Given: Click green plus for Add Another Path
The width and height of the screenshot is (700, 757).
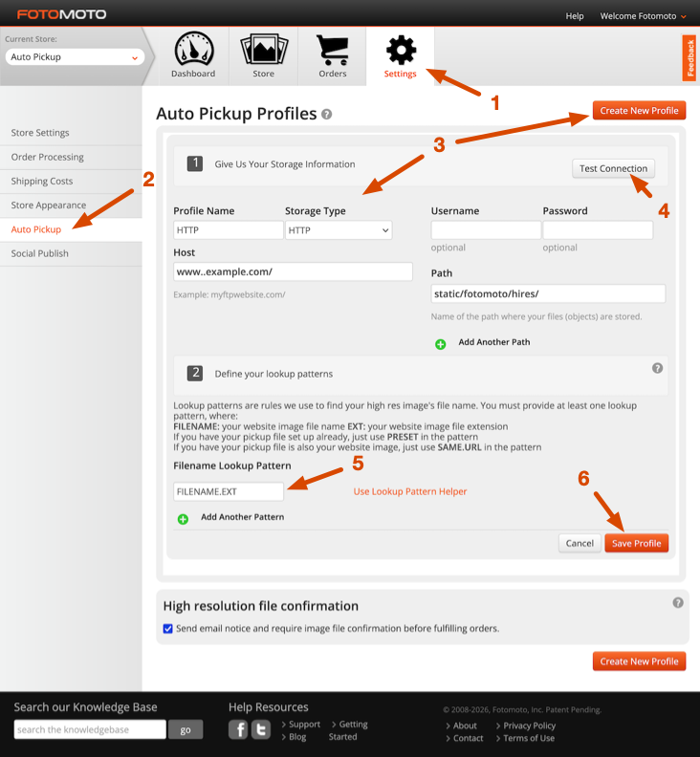Looking at the screenshot, I should [x=440, y=344].
